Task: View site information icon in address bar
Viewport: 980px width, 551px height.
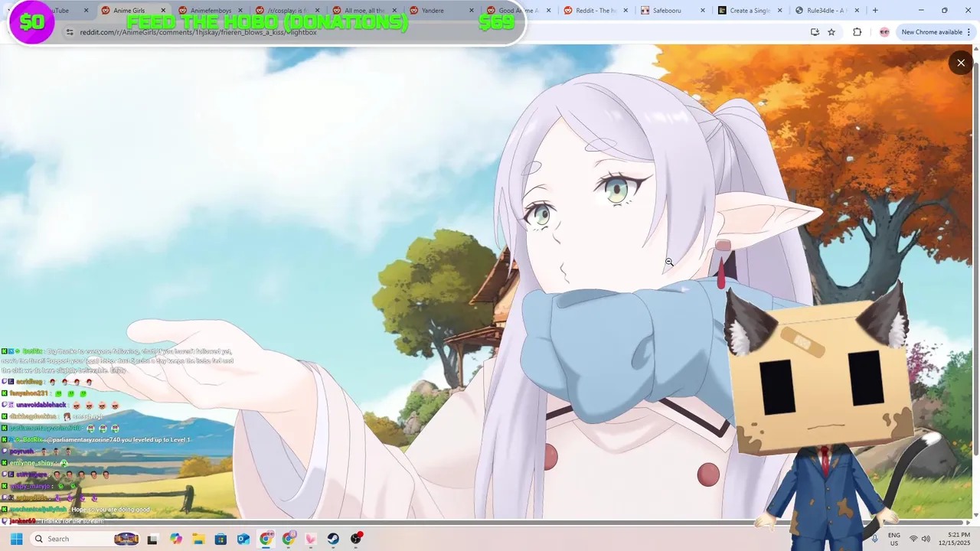Action: (x=69, y=32)
